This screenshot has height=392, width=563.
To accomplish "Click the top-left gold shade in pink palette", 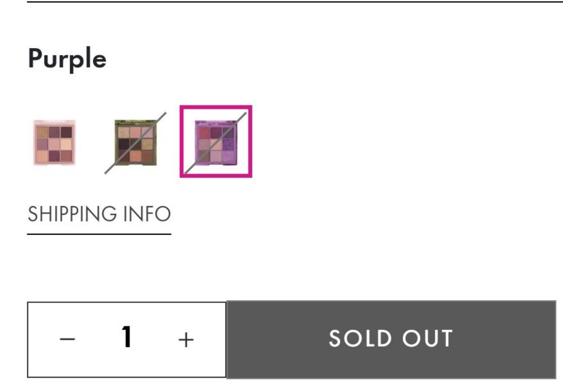I will pyautogui.click(x=42, y=132).
